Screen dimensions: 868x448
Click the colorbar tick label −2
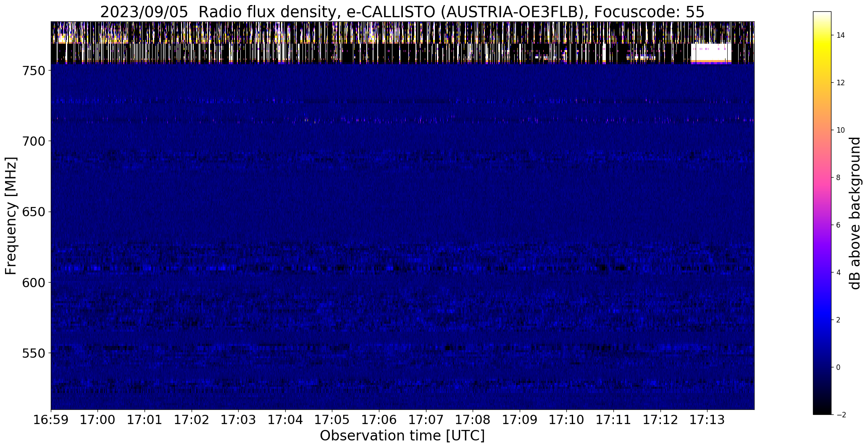point(841,415)
